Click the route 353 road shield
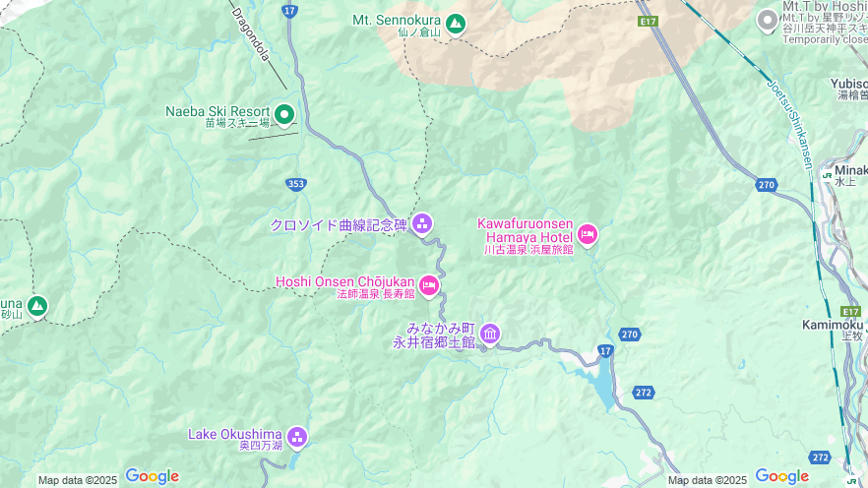 (x=296, y=184)
